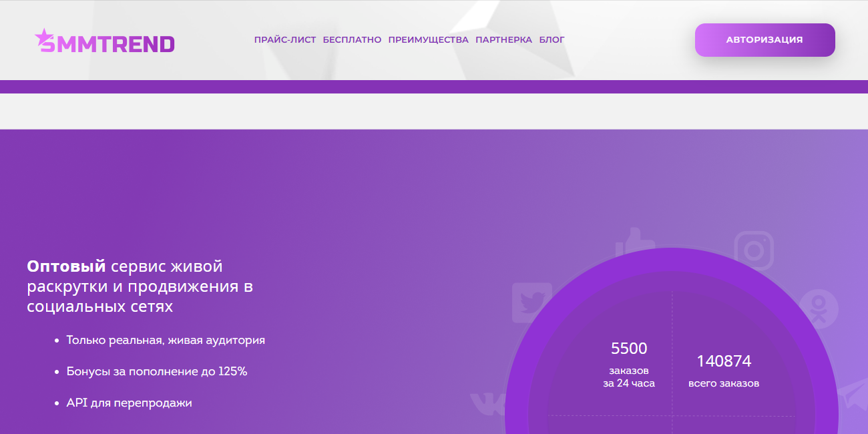
Task: Select the ПАРТНЕРКА navigation link
Action: (x=504, y=40)
